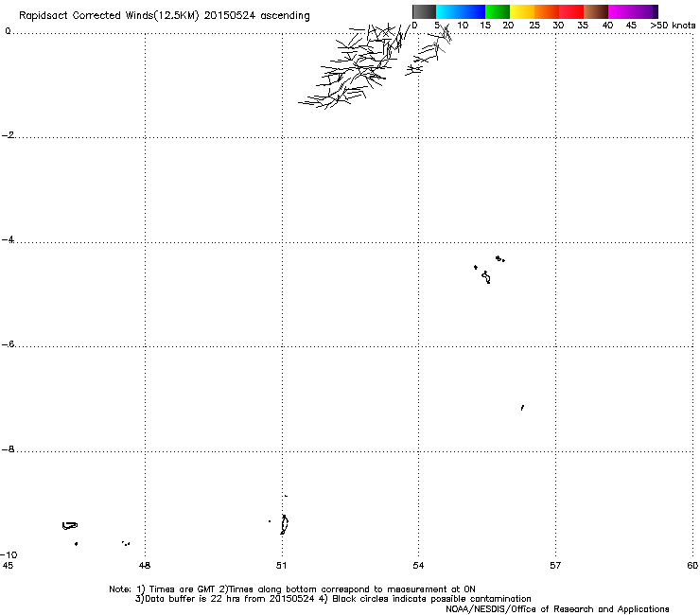Click the magenta 40-45 knots color segment
Screen dimensions: 700x615
tap(629, 11)
